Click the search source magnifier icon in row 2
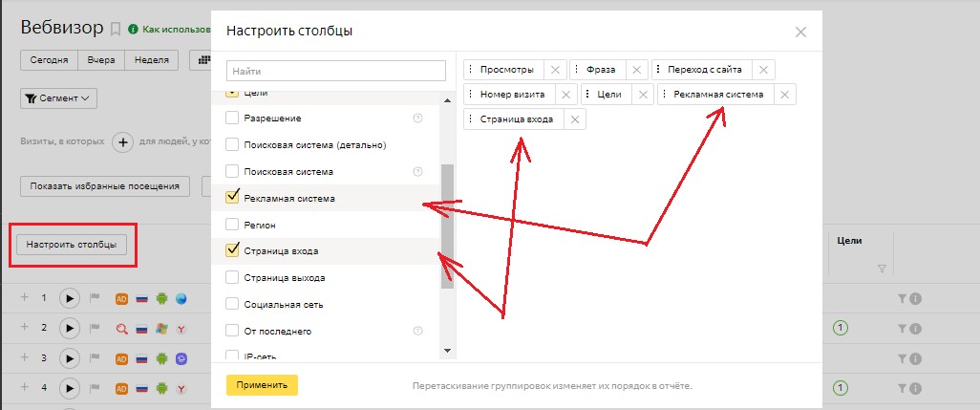The image size is (980, 410). [x=122, y=328]
